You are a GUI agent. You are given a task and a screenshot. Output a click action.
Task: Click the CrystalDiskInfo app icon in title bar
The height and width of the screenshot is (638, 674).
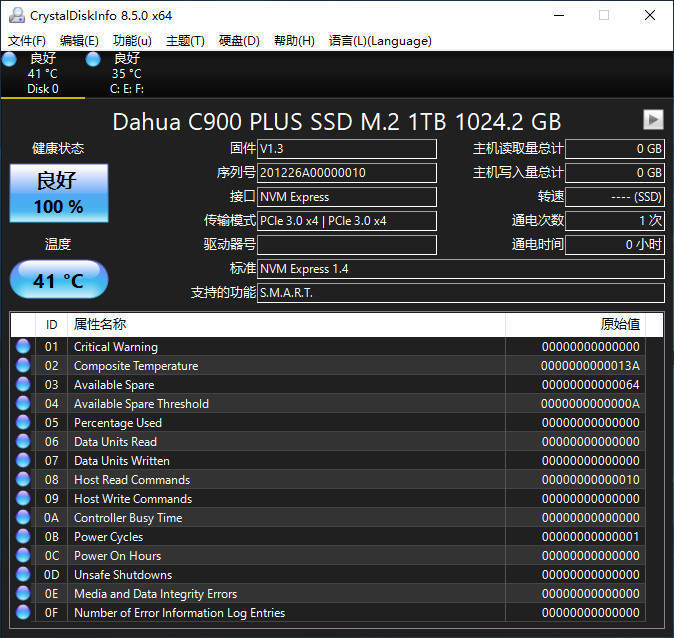click(x=17, y=15)
